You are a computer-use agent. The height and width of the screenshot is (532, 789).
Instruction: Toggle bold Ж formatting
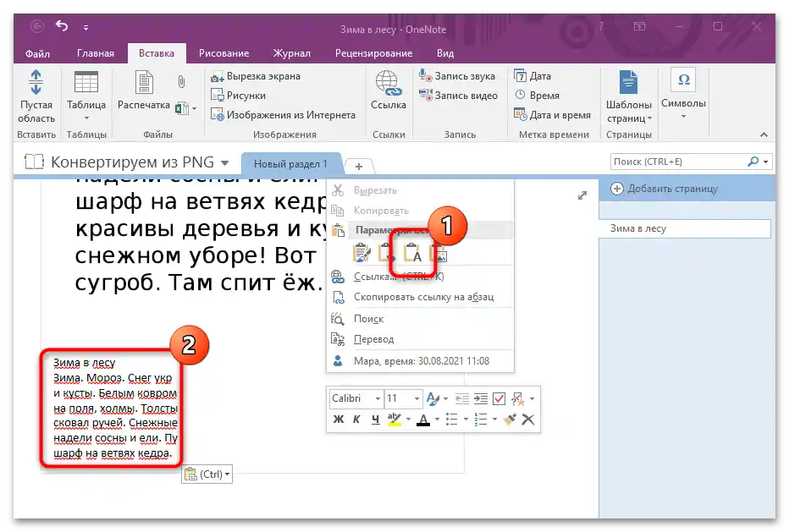click(x=338, y=420)
